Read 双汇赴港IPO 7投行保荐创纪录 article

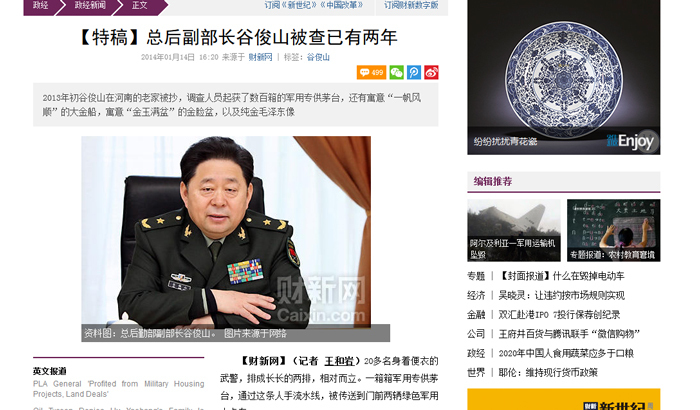(559, 314)
